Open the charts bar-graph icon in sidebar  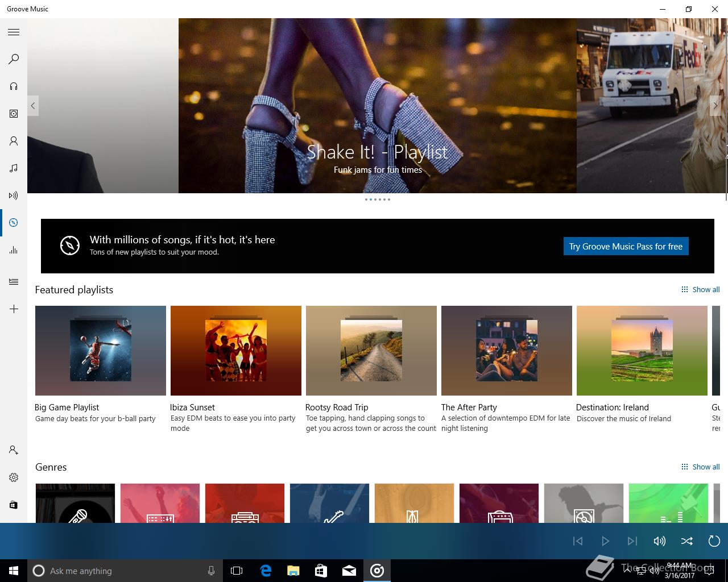click(14, 250)
